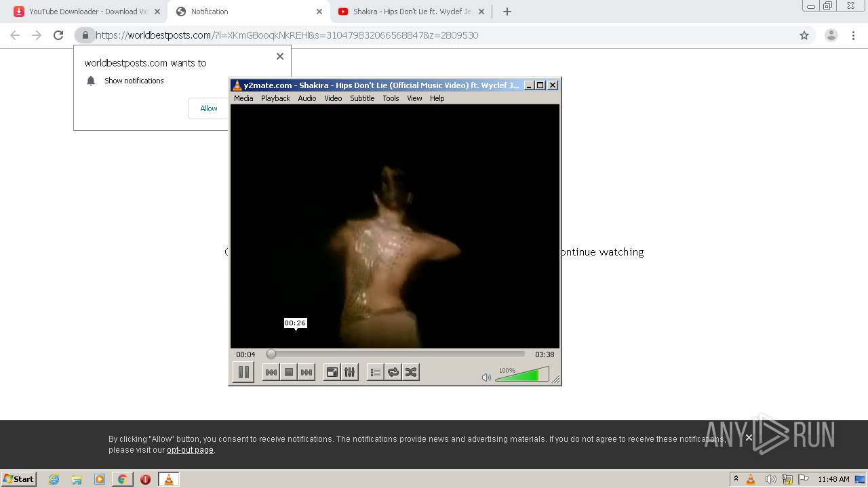Close the YouTube Downloader tab
Viewport: 868px width, 488px height.
point(157,12)
